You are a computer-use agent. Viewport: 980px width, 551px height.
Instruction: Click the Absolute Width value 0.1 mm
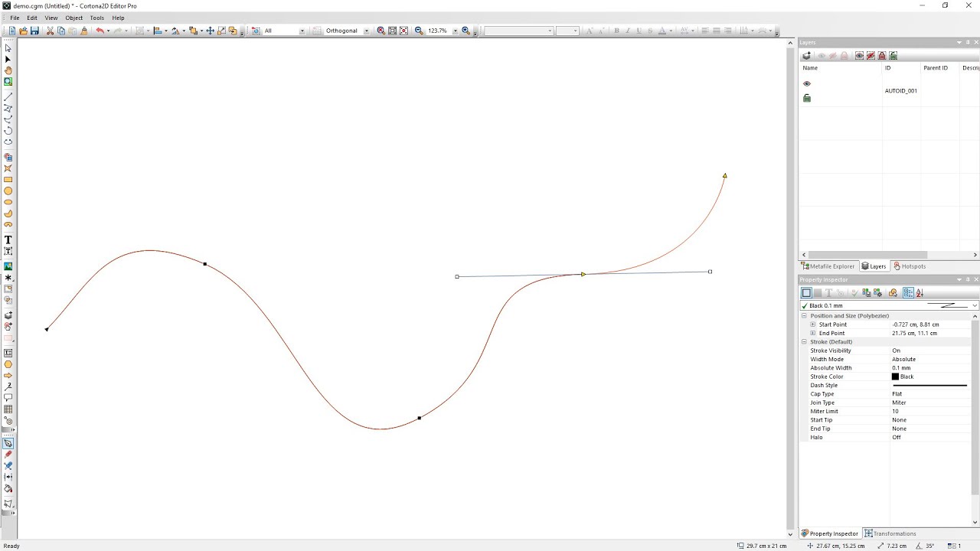tap(901, 368)
